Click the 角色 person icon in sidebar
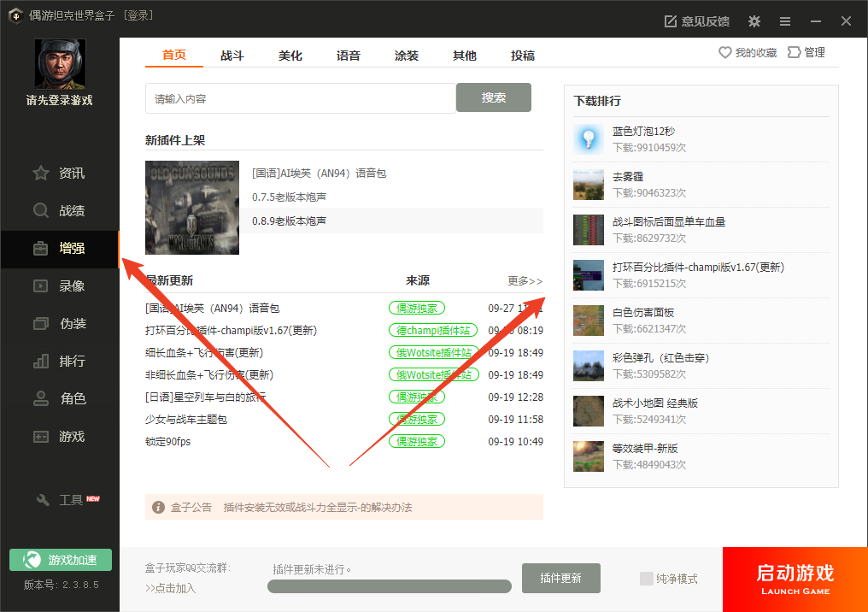Image resolution: width=868 pixels, height=612 pixels. [x=41, y=399]
